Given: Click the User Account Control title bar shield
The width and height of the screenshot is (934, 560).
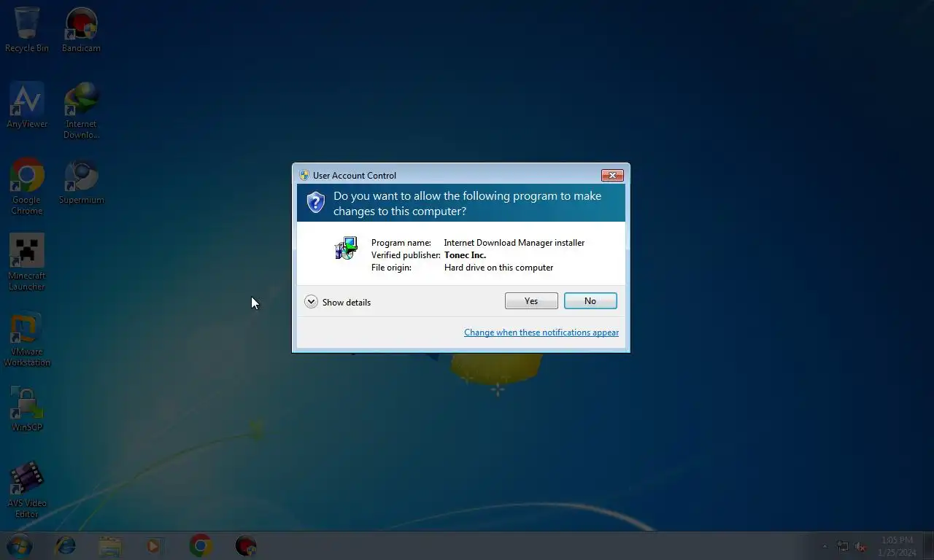Looking at the screenshot, I should 304,175.
